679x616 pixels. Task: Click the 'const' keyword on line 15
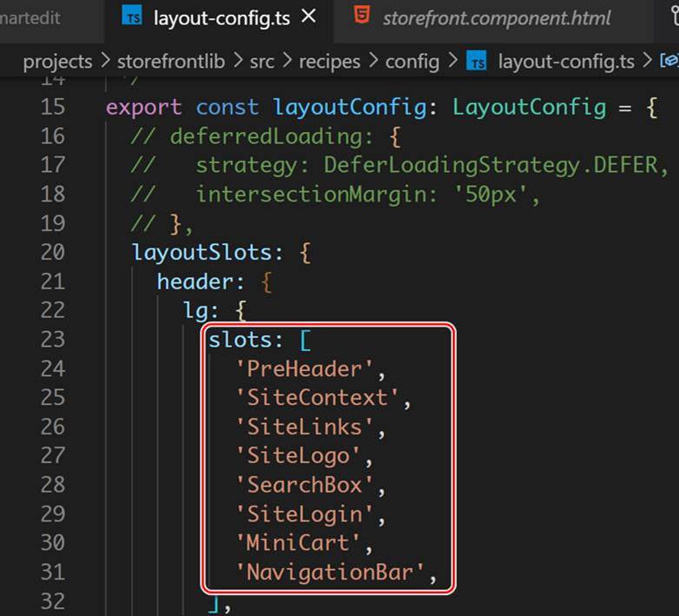(x=227, y=107)
